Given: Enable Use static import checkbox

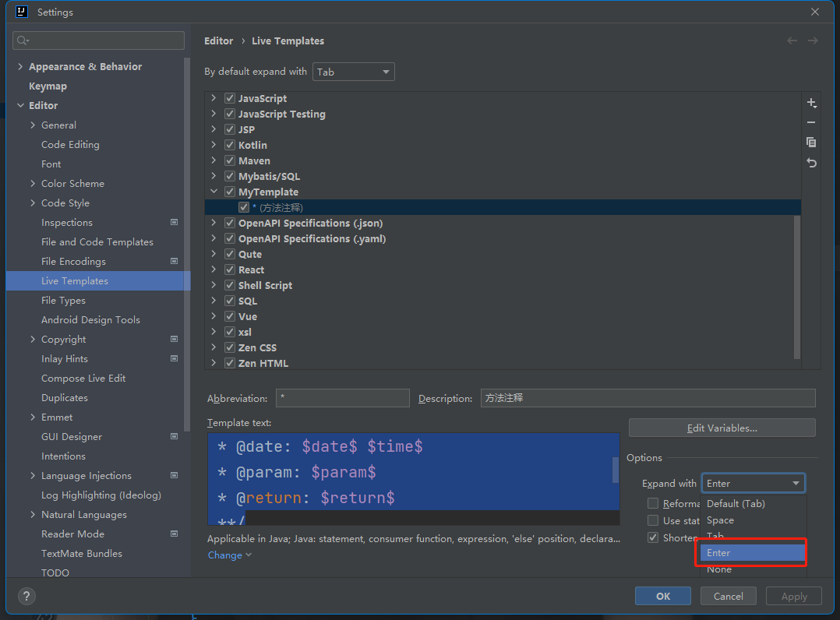Looking at the screenshot, I should coord(653,520).
